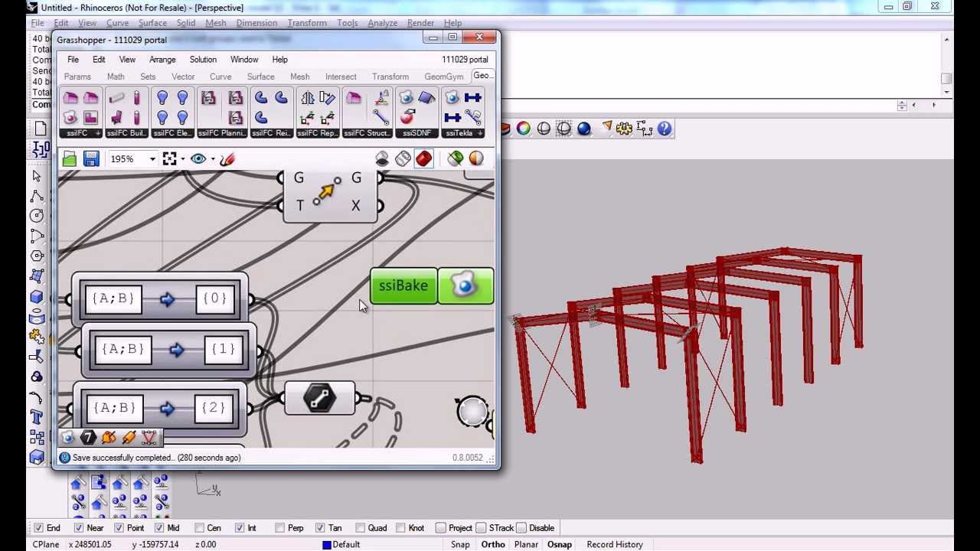Image resolution: width=980 pixels, height=551 pixels.
Task: Click the blue render sphere icon in Rhino toolbar
Action: point(584,129)
